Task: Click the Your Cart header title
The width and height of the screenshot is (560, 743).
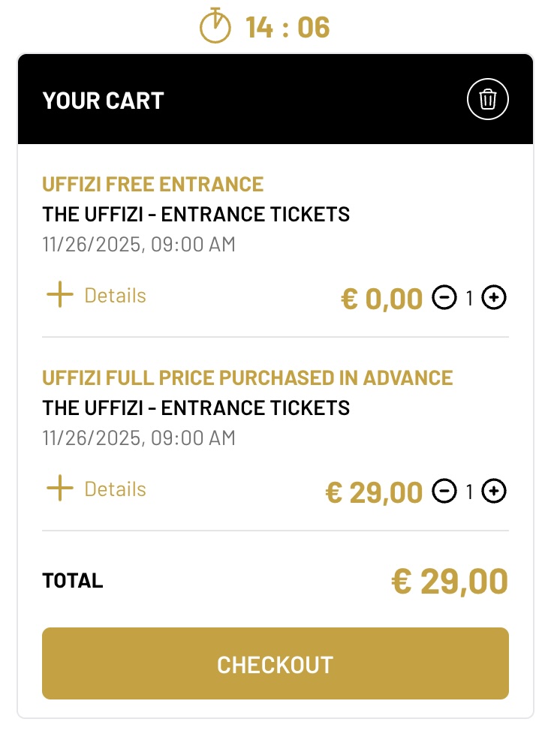Action: [104, 101]
